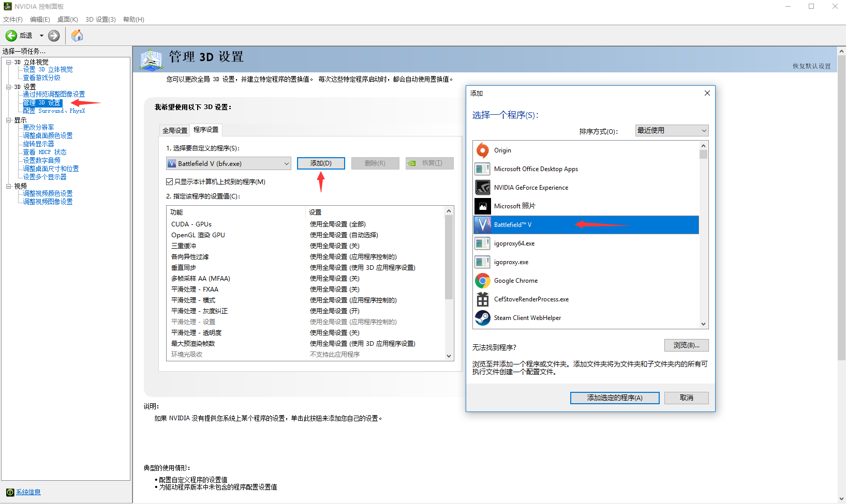Close the 添加 dialog
This screenshot has width=846, height=504.
pos(707,93)
